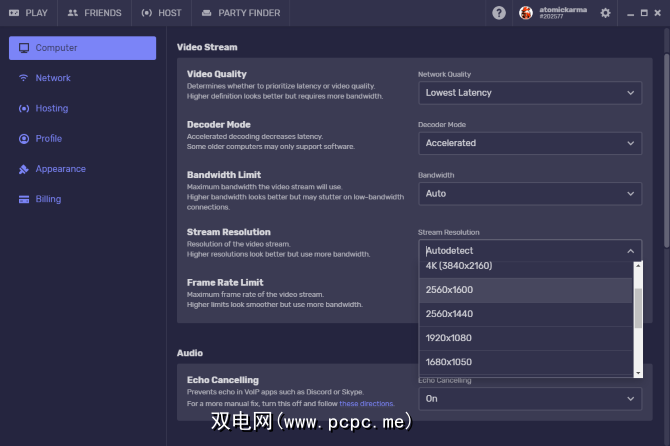Collapse the Stream Resolution Autodetect dropdown

coord(530,251)
